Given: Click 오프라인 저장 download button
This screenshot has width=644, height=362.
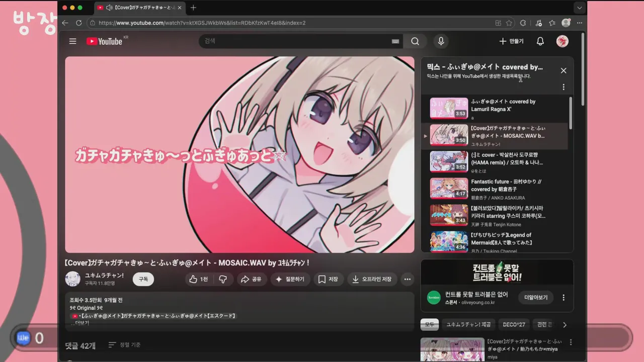Looking at the screenshot, I should point(372,279).
